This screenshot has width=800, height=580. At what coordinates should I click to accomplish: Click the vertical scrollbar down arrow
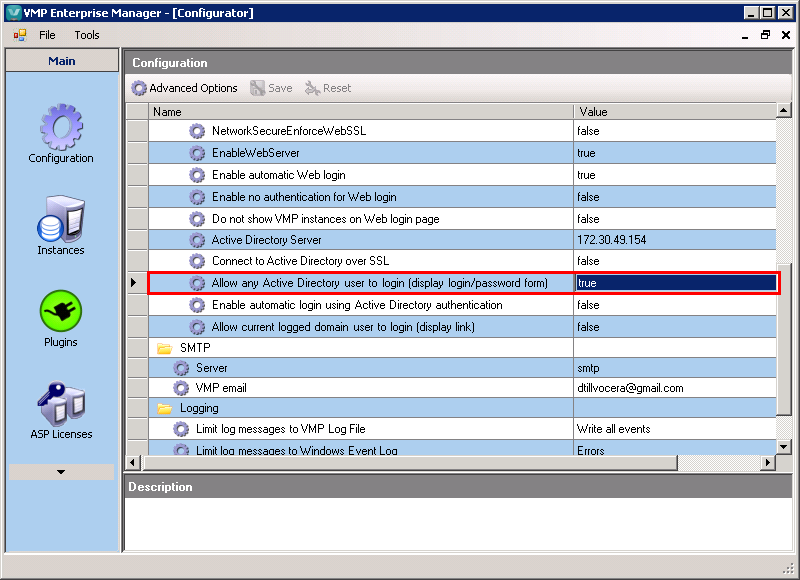pos(784,447)
